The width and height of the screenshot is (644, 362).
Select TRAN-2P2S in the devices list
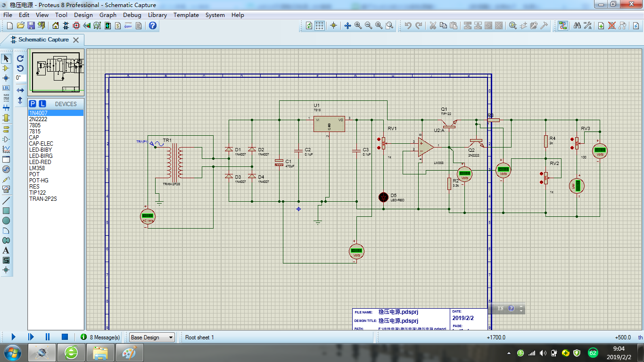pyautogui.click(x=56, y=199)
